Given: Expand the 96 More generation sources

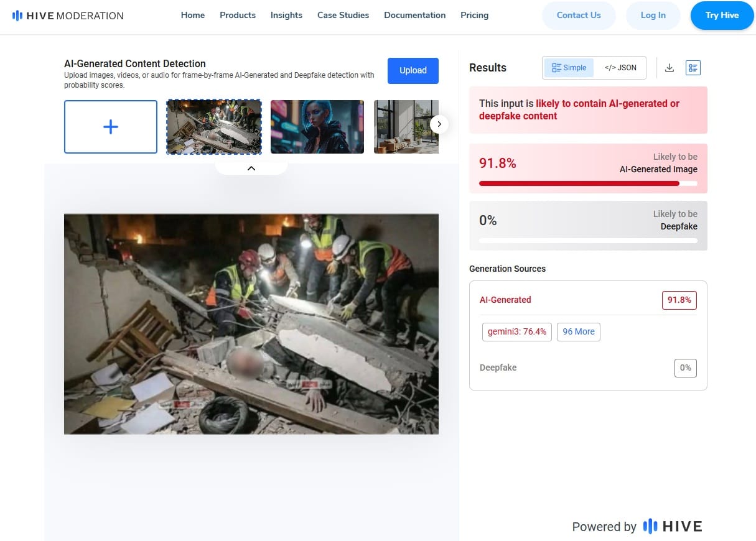Looking at the screenshot, I should coord(578,331).
